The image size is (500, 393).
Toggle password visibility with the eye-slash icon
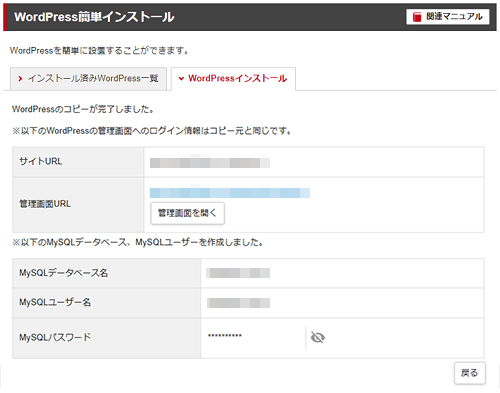click(318, 337)
